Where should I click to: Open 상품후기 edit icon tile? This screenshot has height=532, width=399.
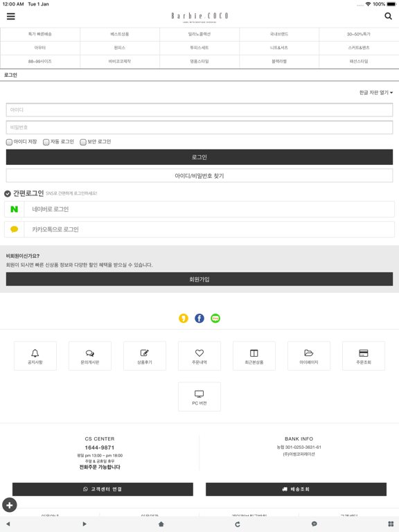pos(145,356)
